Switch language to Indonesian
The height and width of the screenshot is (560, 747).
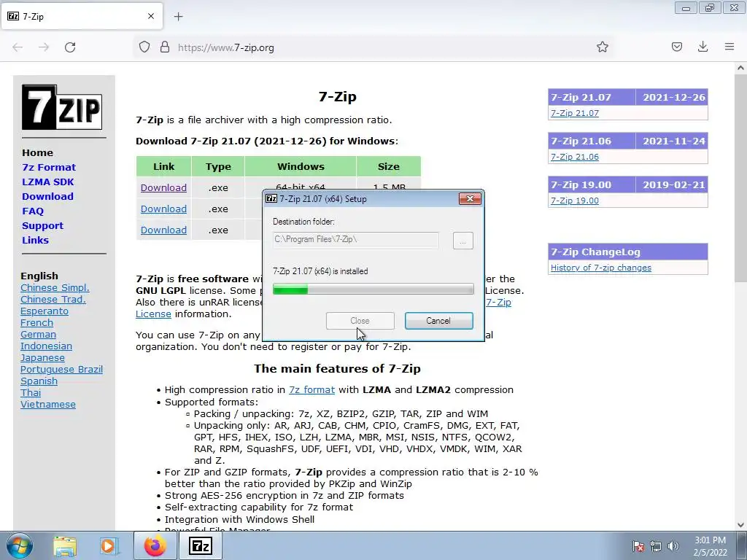[46, 346]
